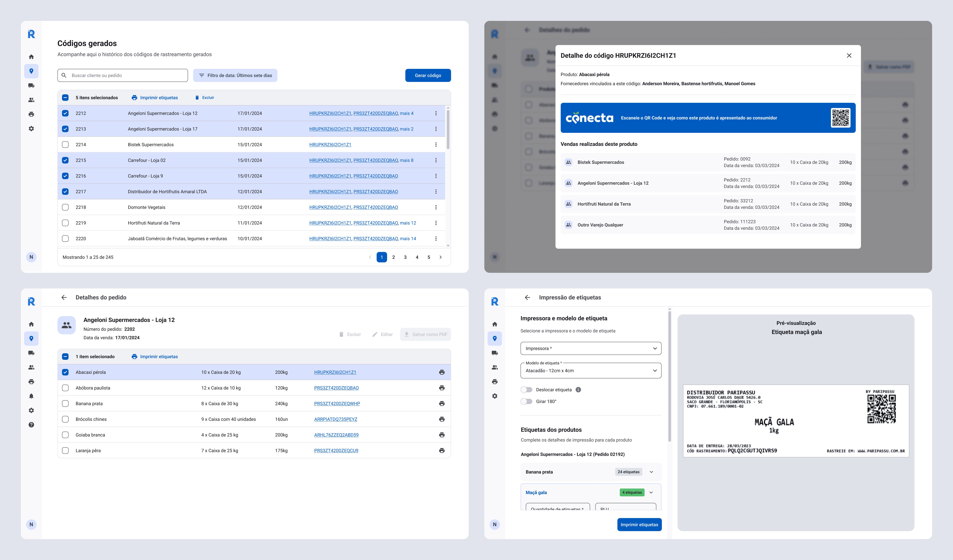Click Imprimir etiquetas in Códigos gerados toolbar
Image resolution: width=953 pixels, height=560 pixels.
155,98
